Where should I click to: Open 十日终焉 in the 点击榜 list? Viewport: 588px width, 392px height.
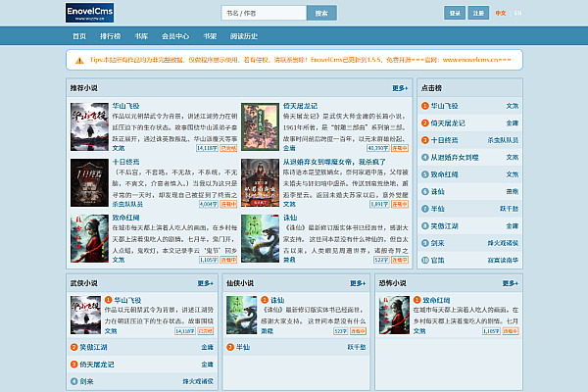[x=444, y=140]
